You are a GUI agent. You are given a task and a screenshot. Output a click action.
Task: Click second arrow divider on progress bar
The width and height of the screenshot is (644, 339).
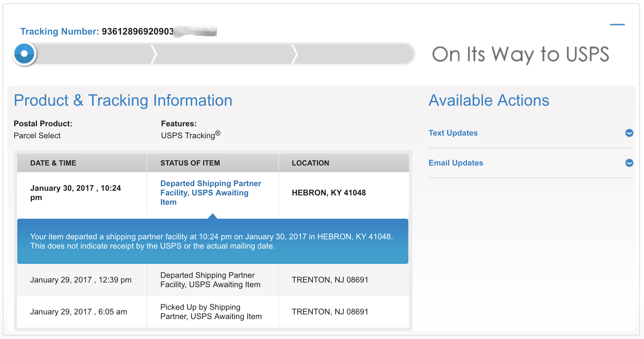tap(294, 54)
